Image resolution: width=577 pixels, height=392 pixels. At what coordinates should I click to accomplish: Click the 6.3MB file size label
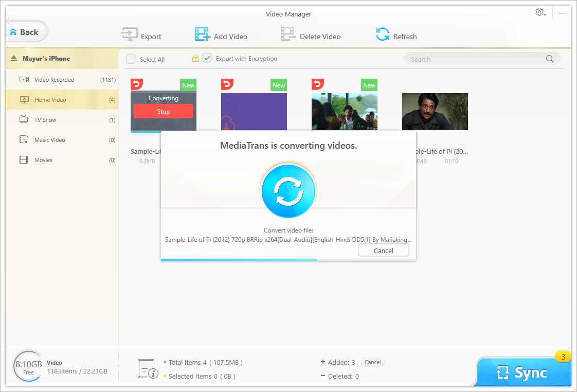click(147, 161)
